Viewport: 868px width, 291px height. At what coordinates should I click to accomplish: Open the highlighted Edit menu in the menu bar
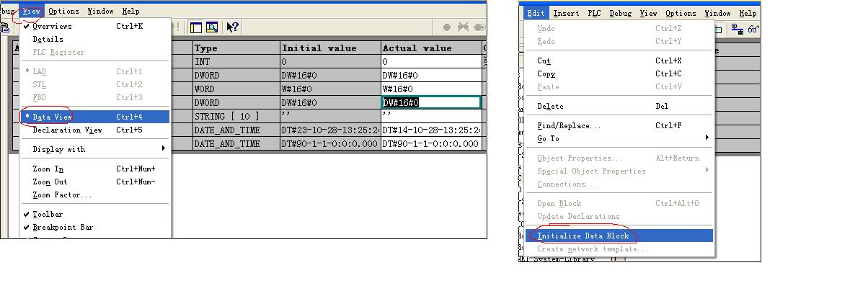pos(536,13)
